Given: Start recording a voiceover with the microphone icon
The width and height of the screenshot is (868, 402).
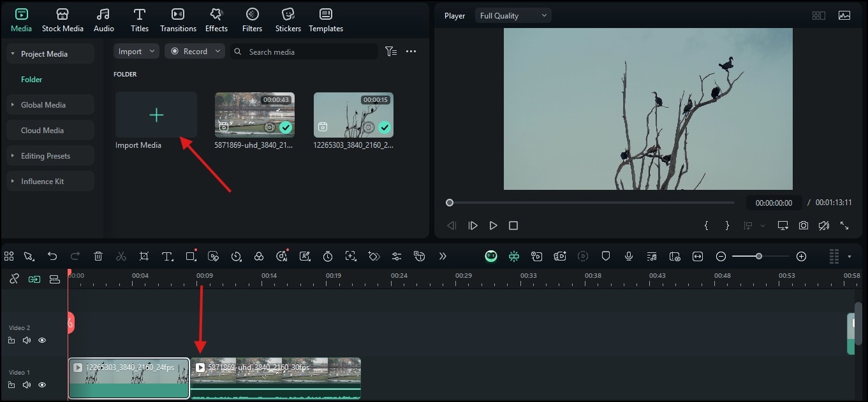Looking at the screenshot, I should tap(629, 256).
